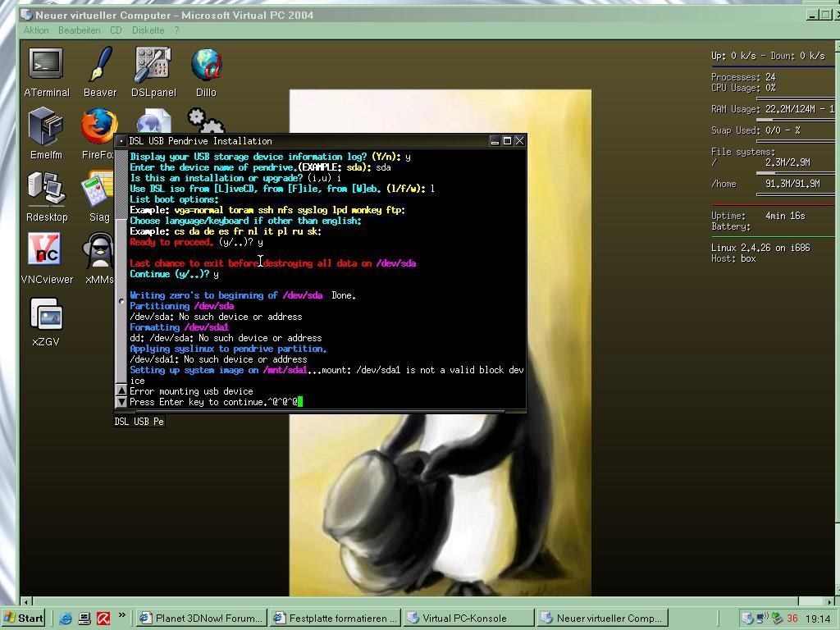Image resolution: width=840 pixels, height=630 pixels.
Task: Switch to Virtual PC-Konsole taskbar button
Action: click(x=468, y=619)
